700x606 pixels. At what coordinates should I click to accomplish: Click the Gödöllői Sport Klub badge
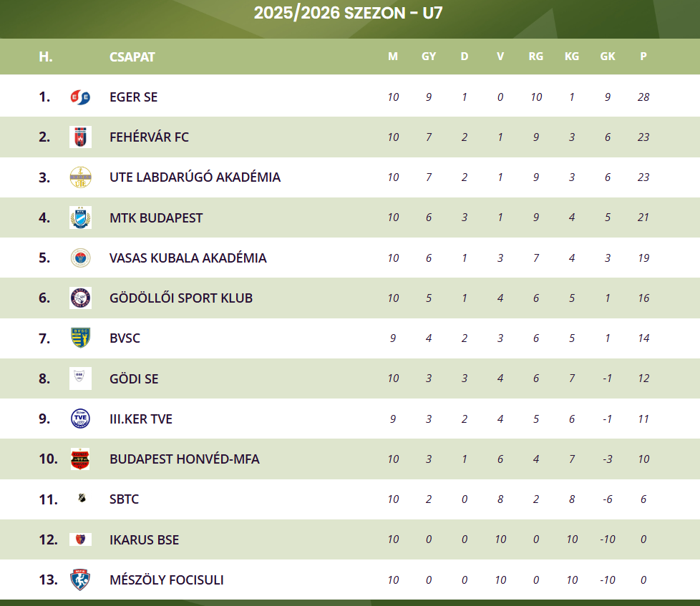pos(80,298)
